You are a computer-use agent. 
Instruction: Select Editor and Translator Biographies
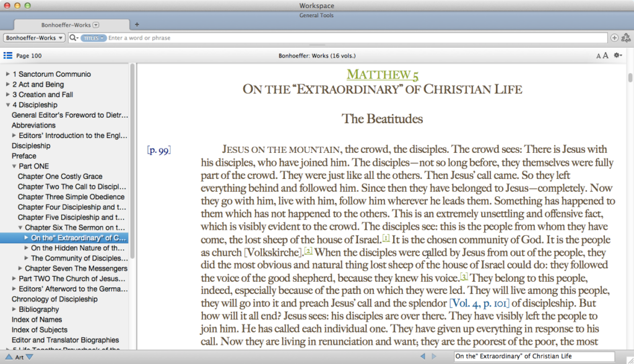(65, 340)
